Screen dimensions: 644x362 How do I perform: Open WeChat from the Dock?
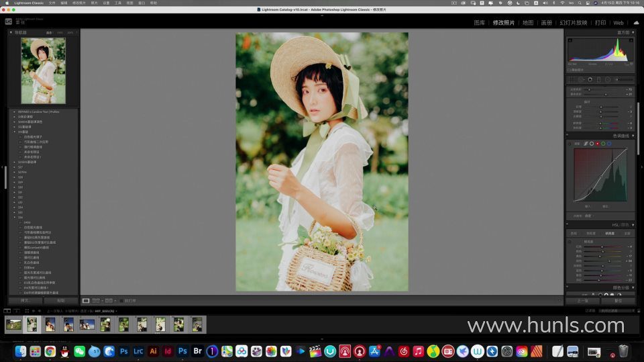pyautogui.click(x=79, y=351)
